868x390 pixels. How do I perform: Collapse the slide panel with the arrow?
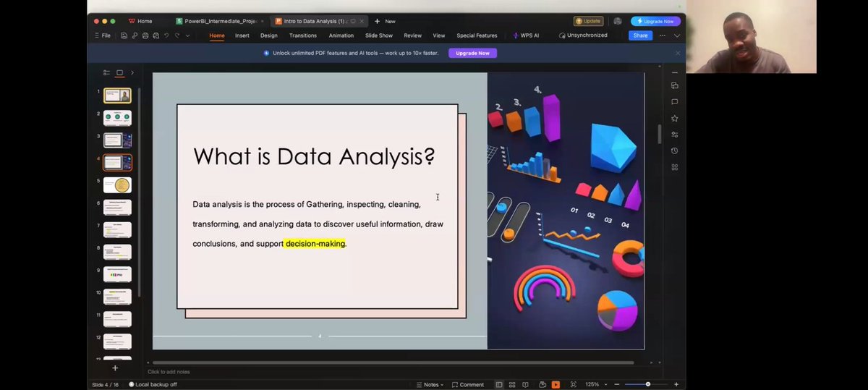pyautogui.click(x=132, y=72)
